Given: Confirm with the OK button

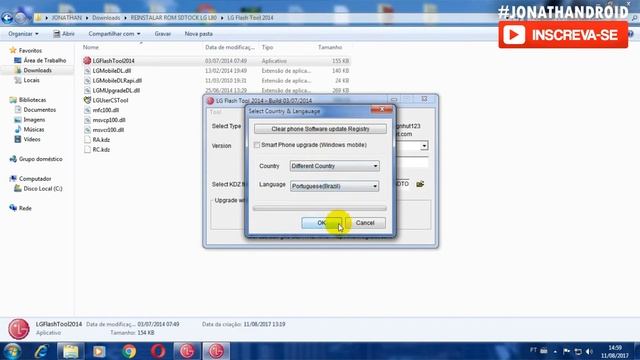Looking at the screenshot, I should 322,223.
